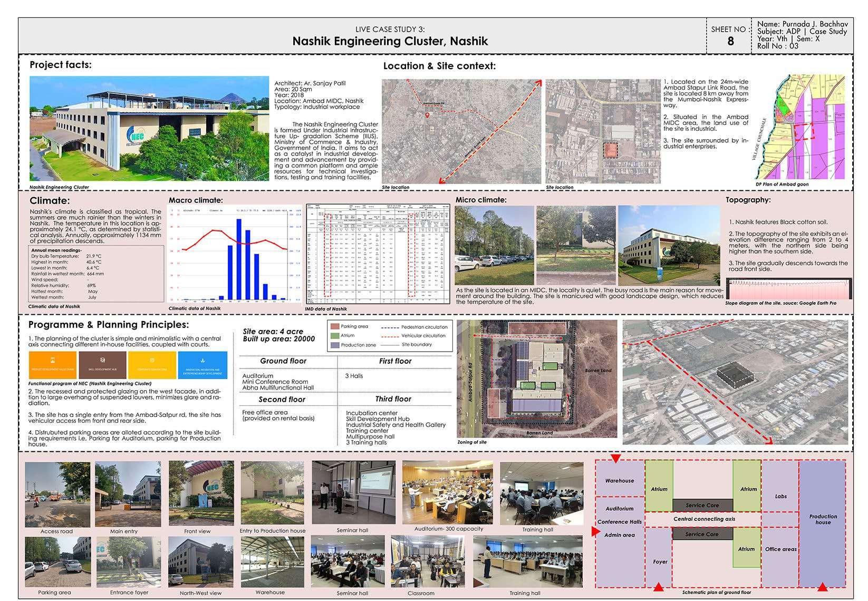Viewport: 868px width, 601px height.
Task: Open the Entry to Production house photo
Action: pos(272,493)
